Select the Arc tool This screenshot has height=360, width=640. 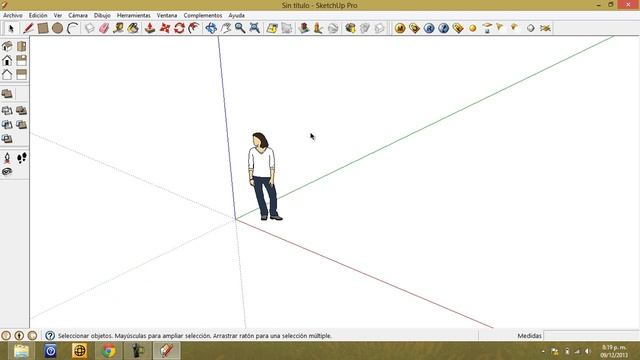[72, 28]
